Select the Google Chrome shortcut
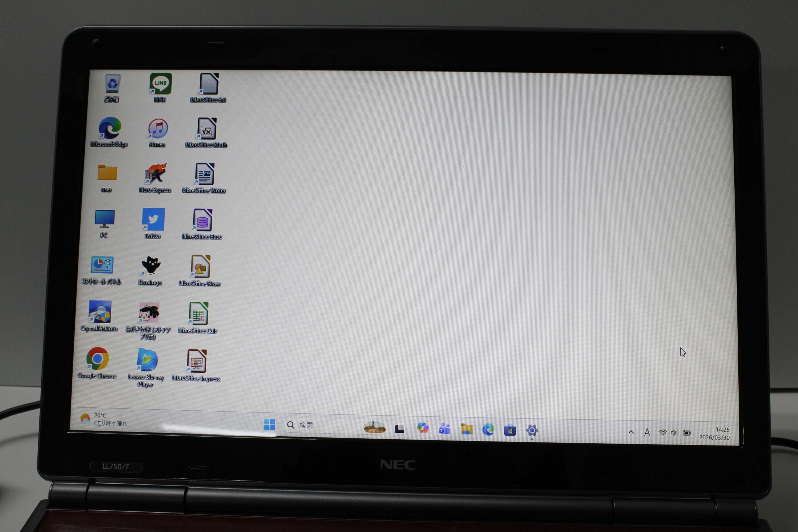This screenshot has height=532, width=798. [x=97, y=359]
